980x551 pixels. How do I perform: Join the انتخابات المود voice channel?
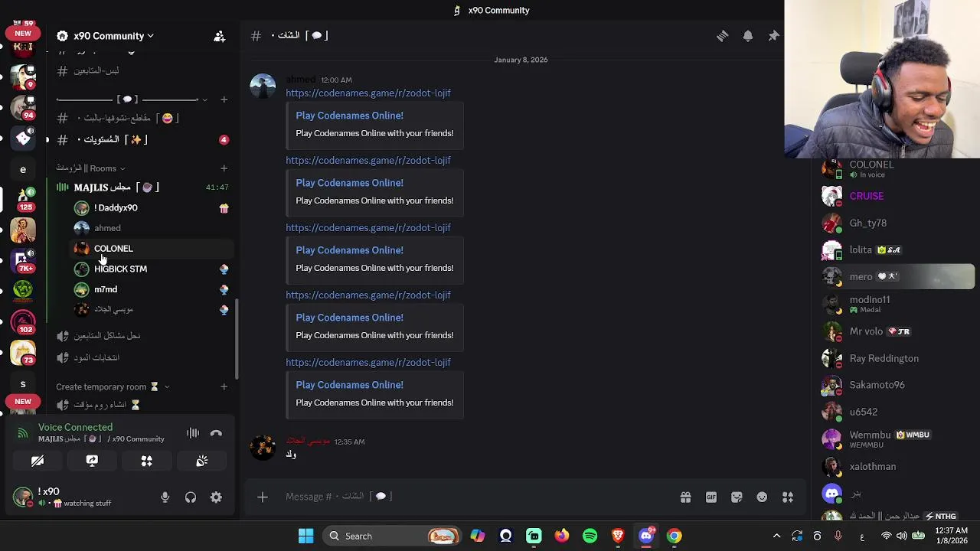(142, 357)
